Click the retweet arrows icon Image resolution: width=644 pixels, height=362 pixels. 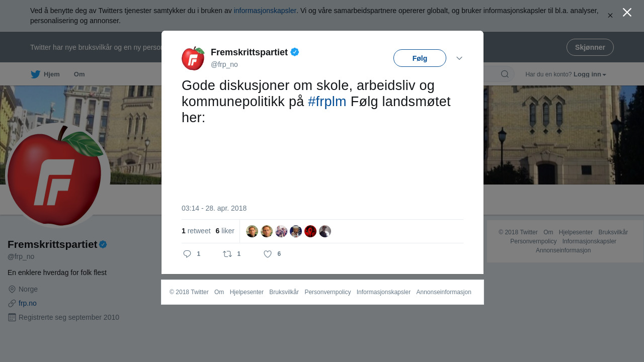point(227,254)
